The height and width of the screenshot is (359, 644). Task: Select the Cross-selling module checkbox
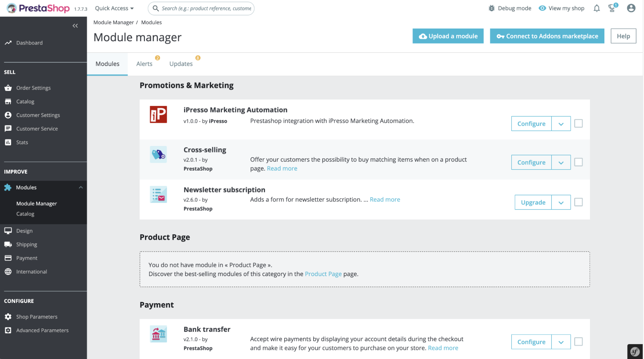(578, 162)
